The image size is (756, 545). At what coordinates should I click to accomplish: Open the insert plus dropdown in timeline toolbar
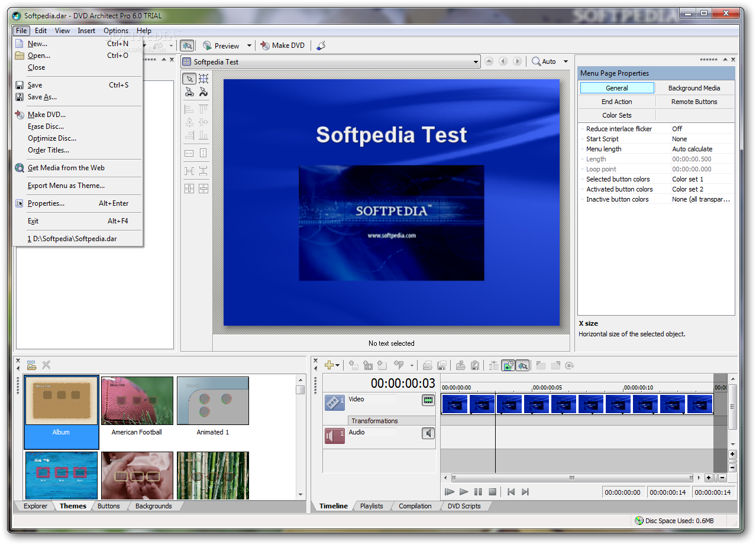[x=338, y=365]
